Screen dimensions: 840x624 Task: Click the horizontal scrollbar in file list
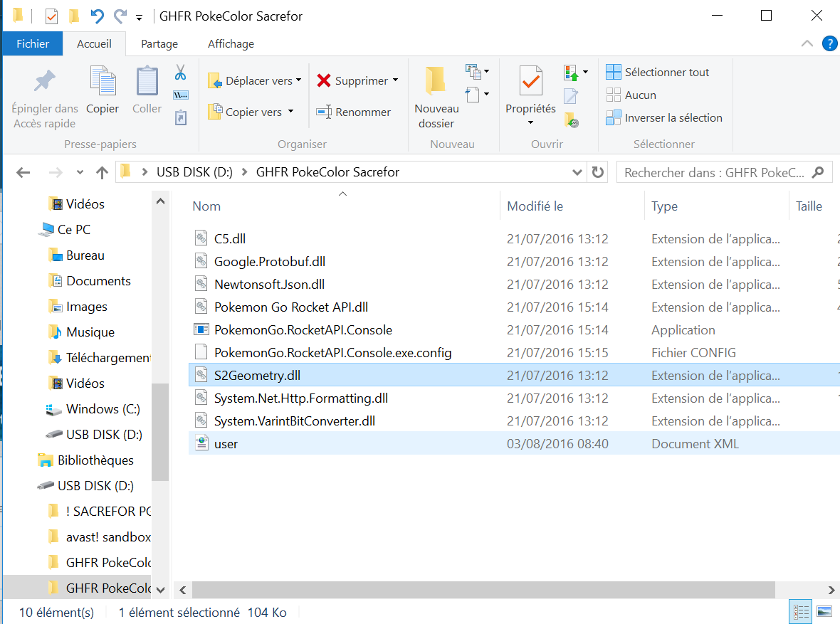point(483,590)
